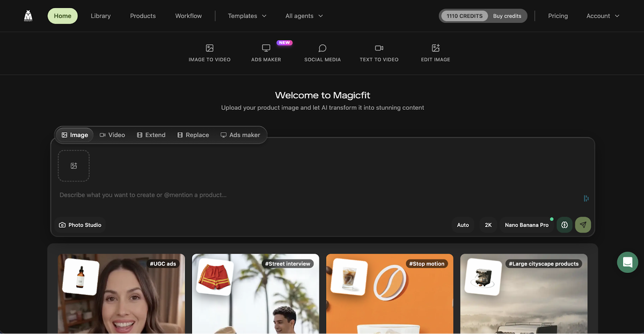Open the Account dropdown
The image size is (644, 334).
click(x=602, y=16)
